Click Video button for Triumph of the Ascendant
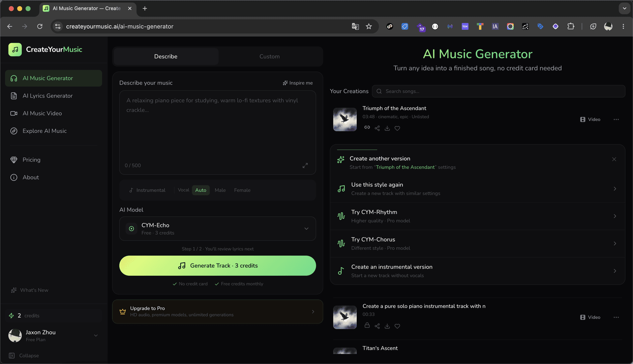 pyautogui.click(x=590, y=119)
